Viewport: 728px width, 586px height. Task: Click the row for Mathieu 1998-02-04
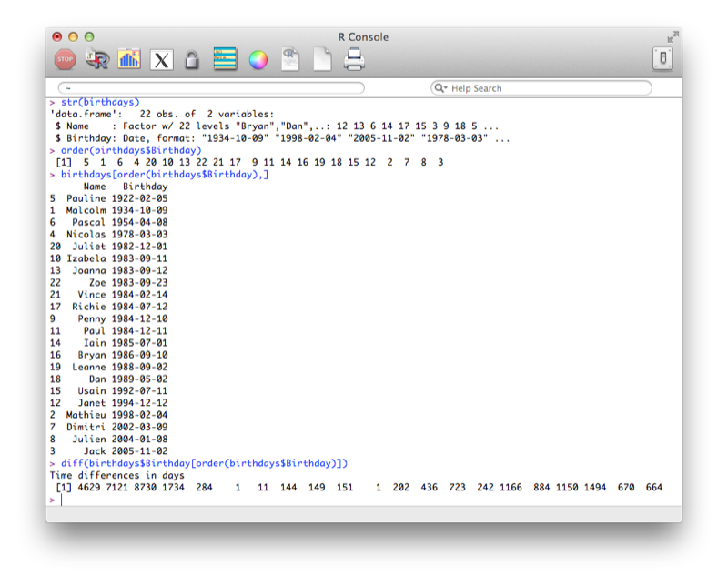coord(108,415)
